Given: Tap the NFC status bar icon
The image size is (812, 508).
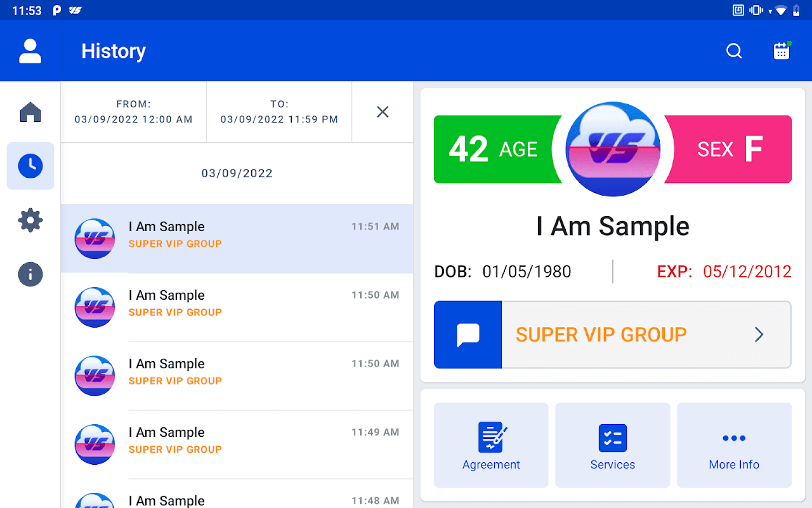Looking at the screenshot, I should 738,10.
